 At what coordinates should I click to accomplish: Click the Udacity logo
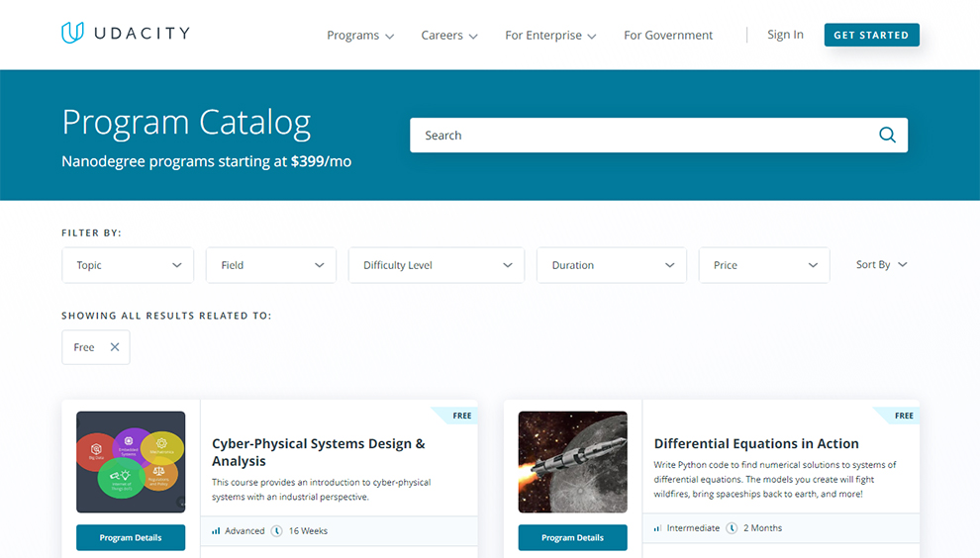pos(126,33)
